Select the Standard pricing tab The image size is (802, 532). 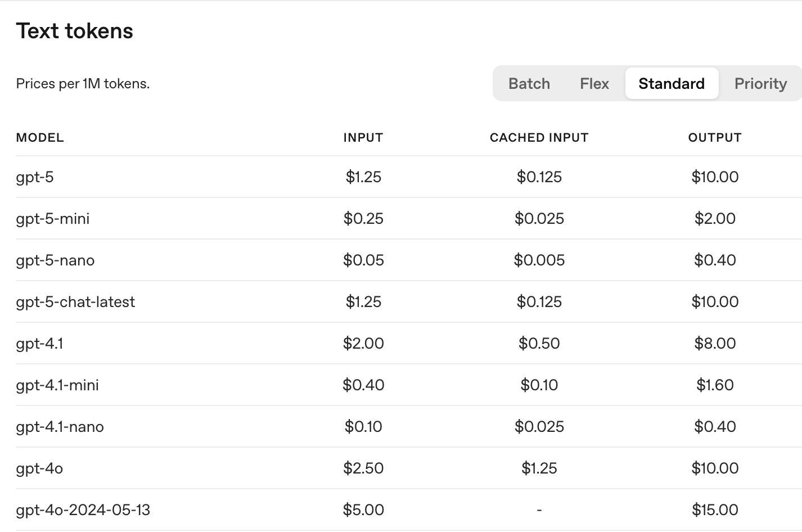tap(672, 83)
